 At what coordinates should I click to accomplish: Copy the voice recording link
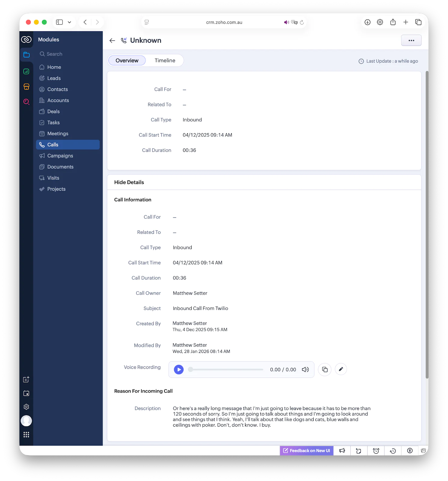point(325,369)
